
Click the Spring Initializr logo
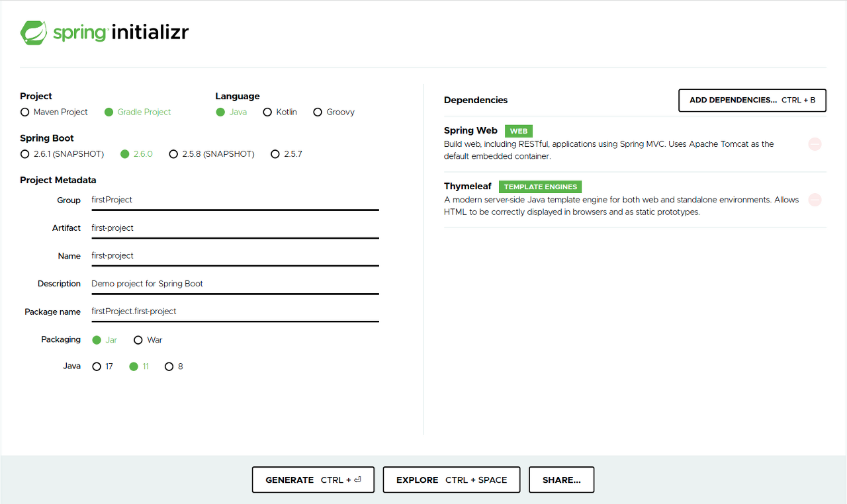(105, 32)
